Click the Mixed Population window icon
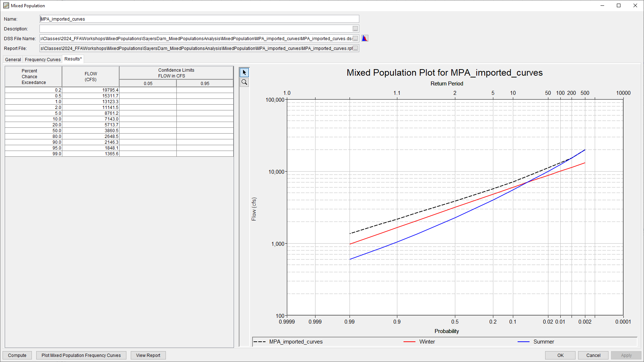The height and width of the screenshot is (362, 644). tap(6, 5)
